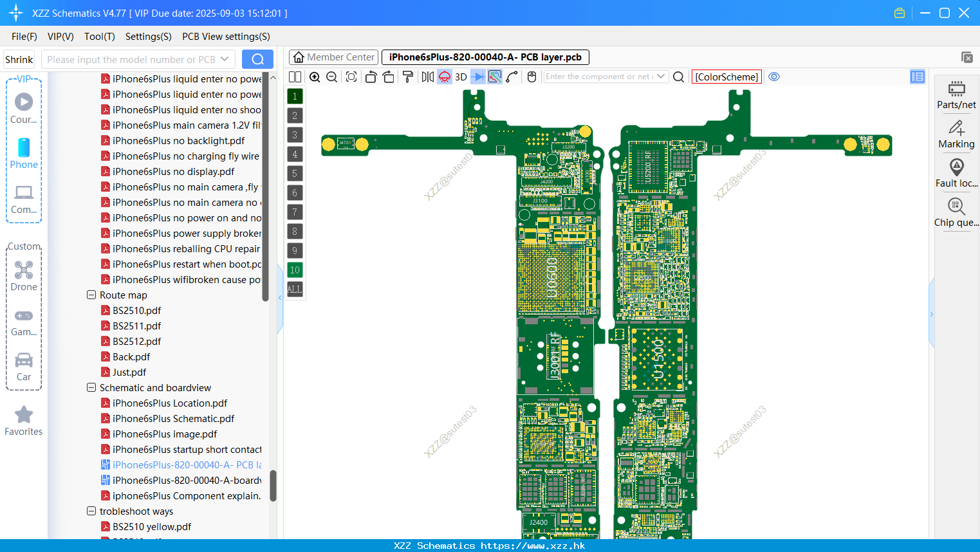980x552 pixels.
Task: Select the Drone category
Action: [x=24, y=276]
